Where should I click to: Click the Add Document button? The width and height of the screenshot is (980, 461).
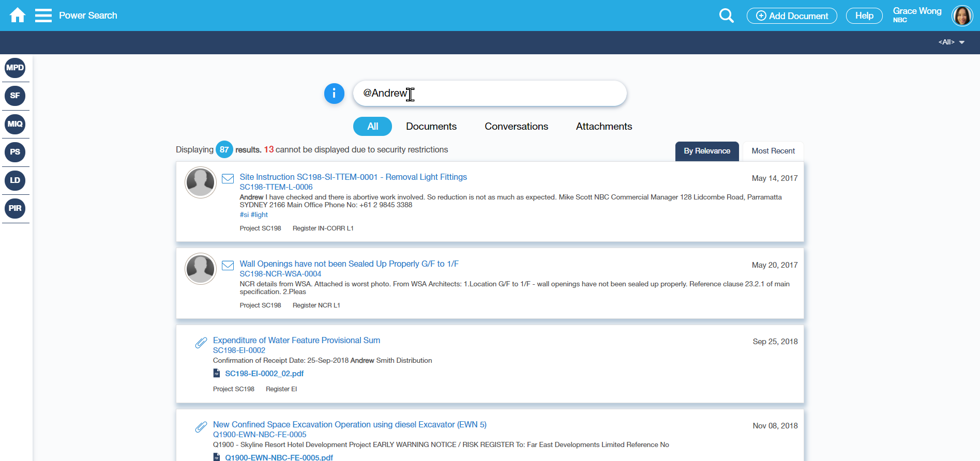click(x=792, y=16)
